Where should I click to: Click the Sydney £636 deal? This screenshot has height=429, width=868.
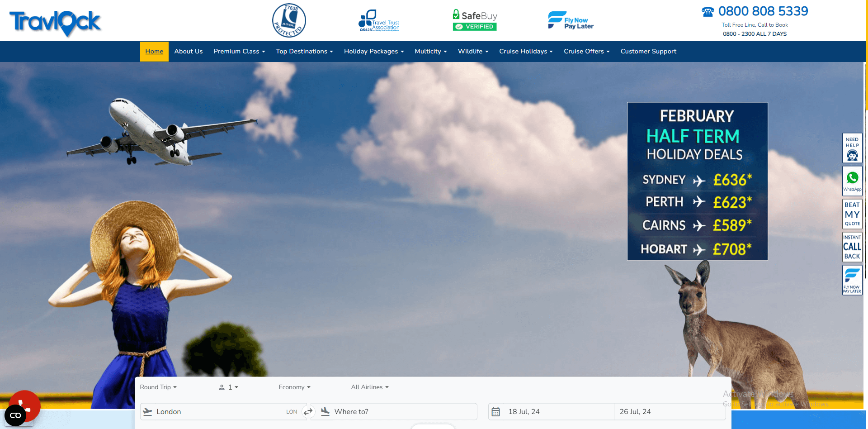697,180
